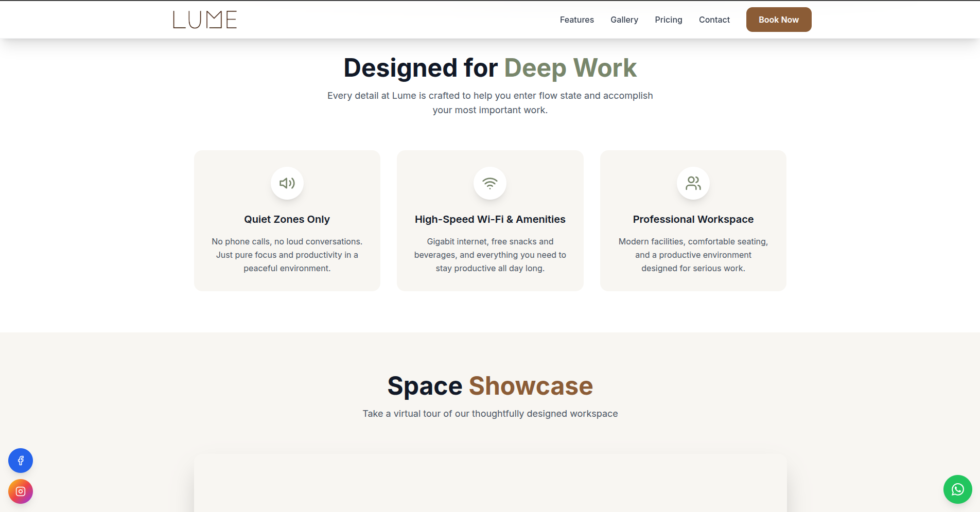Click the people icon for Professional Workspace
This screenshot has width=980, height=512.
pos(693,183)
